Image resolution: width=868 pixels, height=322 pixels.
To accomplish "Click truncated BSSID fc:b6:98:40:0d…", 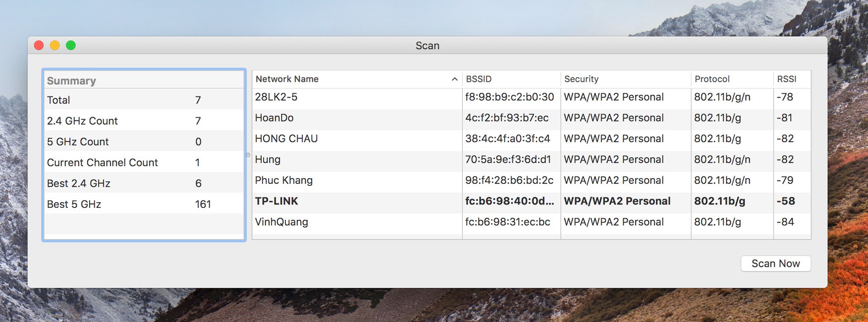I will (x=509, y=201).
